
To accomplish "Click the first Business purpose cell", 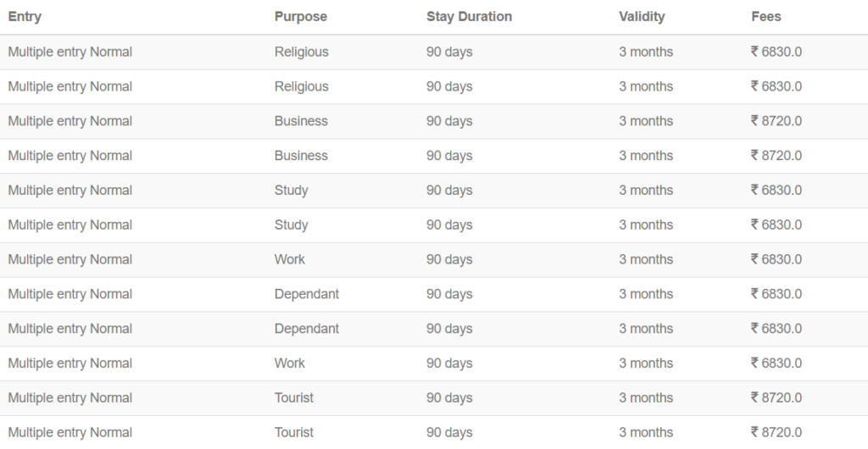I will point(301,121).
